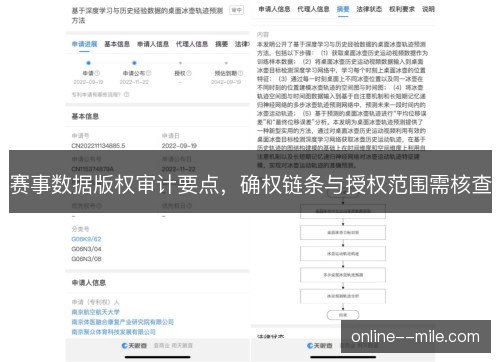The height and width of the screenshot is (362, 500).
Task: Tap the 分类号 label
Action: (80, 229)
